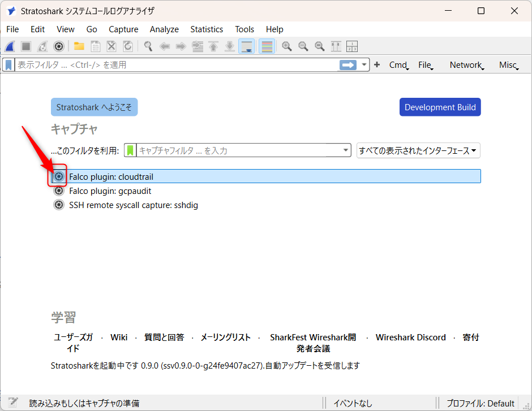
Task: Open the メーリングリスト link
Action: 225,337
